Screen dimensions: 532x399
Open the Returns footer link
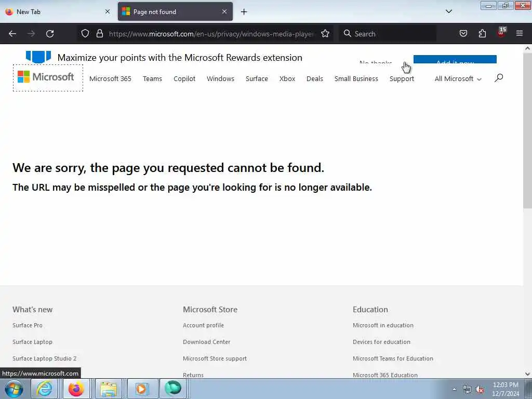pos(193,375)
